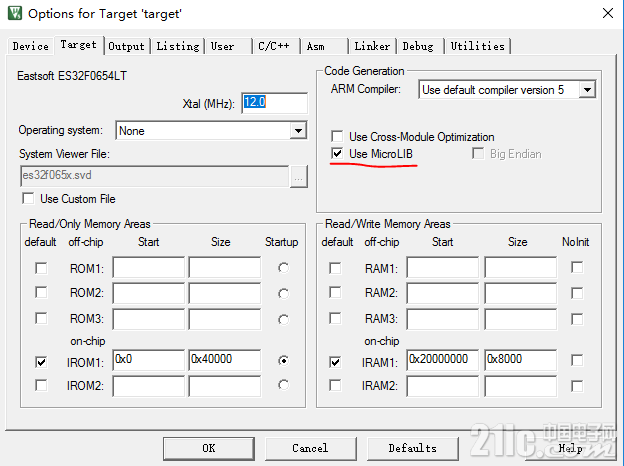Toggle the Use MicroLIB checkbox
Image resolution: width=624 pixels, height=466 pixels.
[x=337, y=154]
